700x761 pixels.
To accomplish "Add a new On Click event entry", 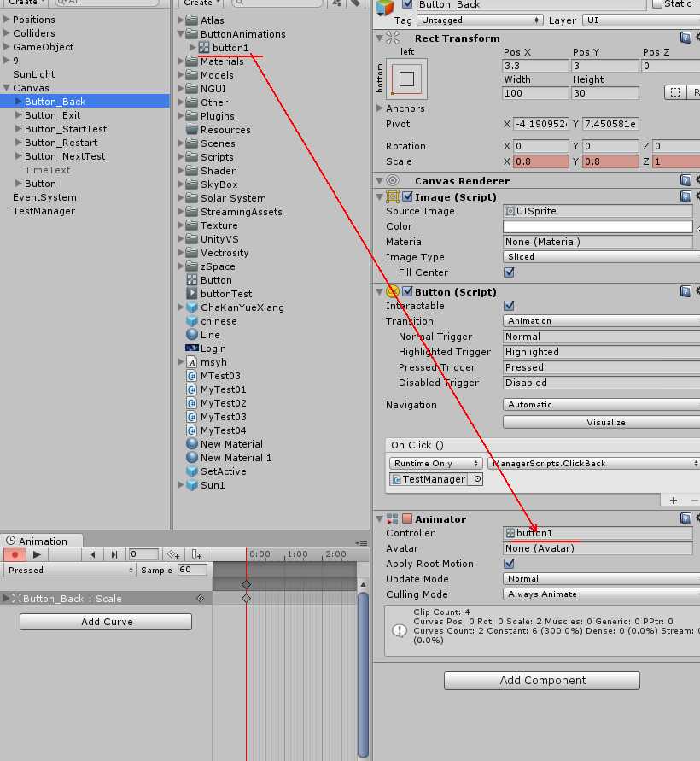I will click(x=673, y=501).
